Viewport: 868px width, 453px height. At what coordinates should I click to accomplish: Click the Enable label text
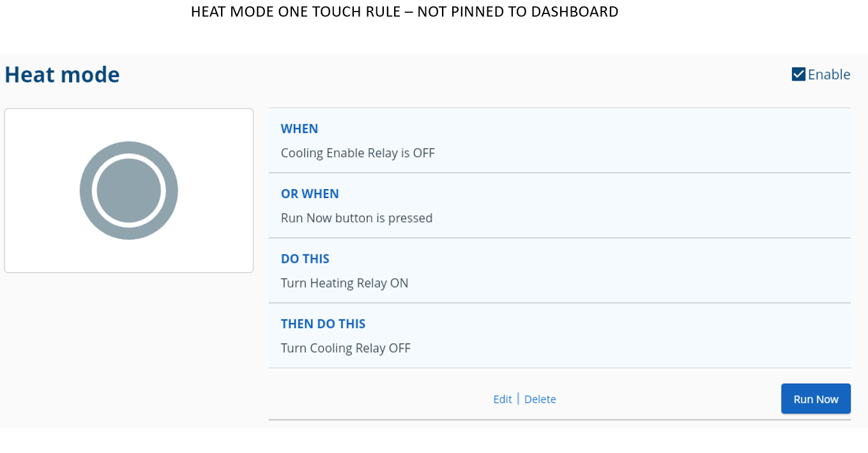(x=829, y=75)
